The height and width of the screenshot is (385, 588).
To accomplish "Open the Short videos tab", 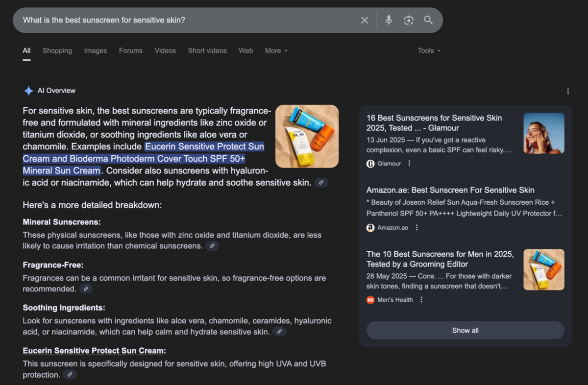I will [x=207, y=50].
